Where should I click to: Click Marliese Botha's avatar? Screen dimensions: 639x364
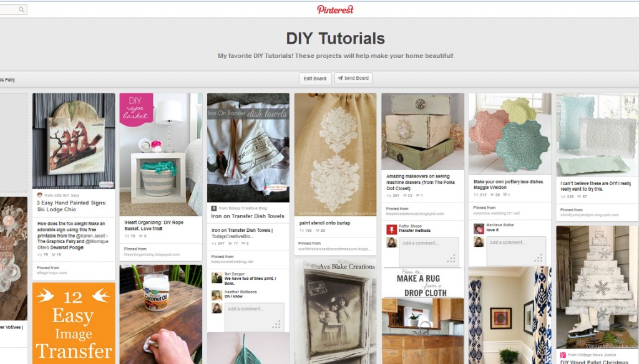(x=479, y=228)
